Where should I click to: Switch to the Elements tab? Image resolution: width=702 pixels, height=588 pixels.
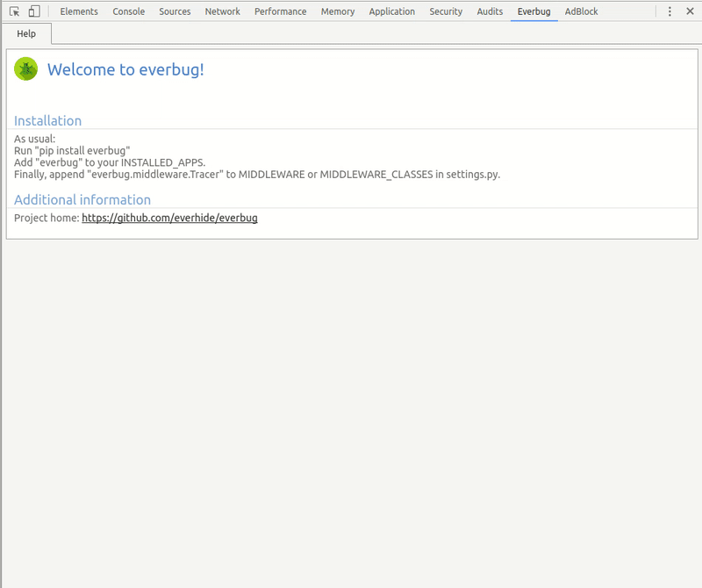(79, 11)
